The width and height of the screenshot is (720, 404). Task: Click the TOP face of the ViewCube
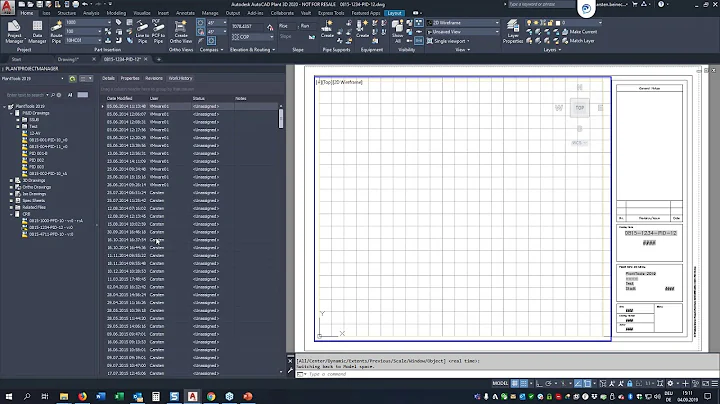click(579, 108)
